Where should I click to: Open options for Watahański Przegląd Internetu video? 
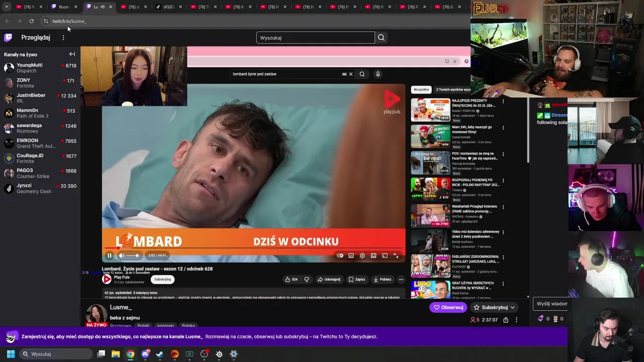pyautogui.click(x=503, y=207)
